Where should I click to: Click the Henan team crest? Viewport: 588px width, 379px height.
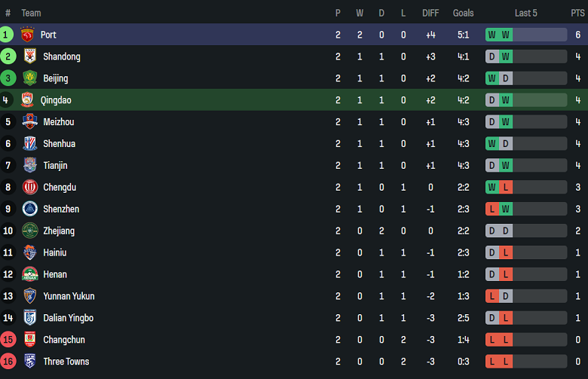[x=29, y=274]
